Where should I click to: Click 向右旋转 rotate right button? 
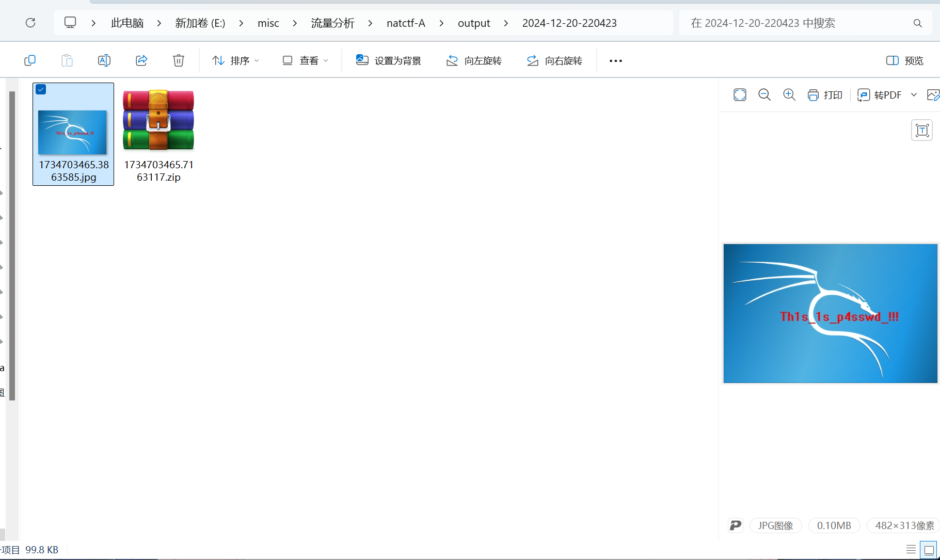554,61
